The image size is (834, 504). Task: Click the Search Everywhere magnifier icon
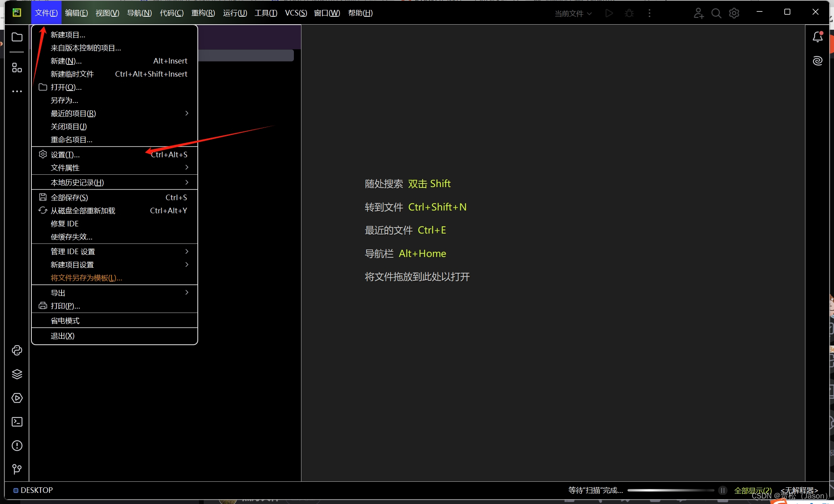716,14
